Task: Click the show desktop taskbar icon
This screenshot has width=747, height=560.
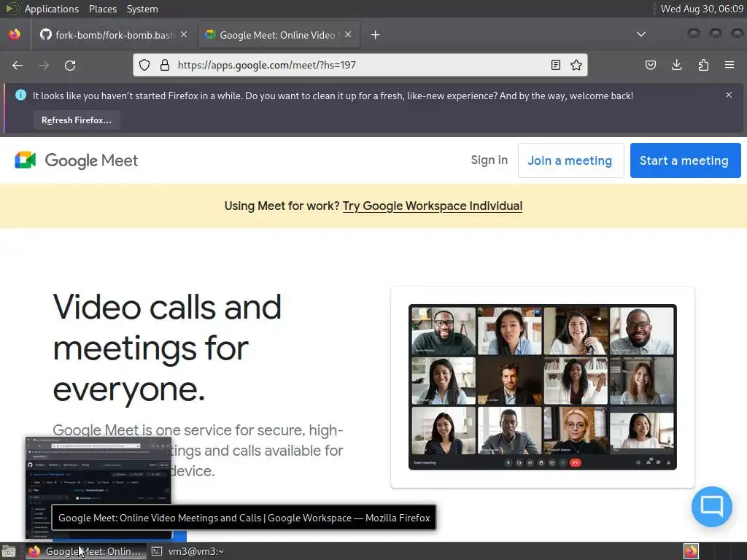Action: coord(8,551)
